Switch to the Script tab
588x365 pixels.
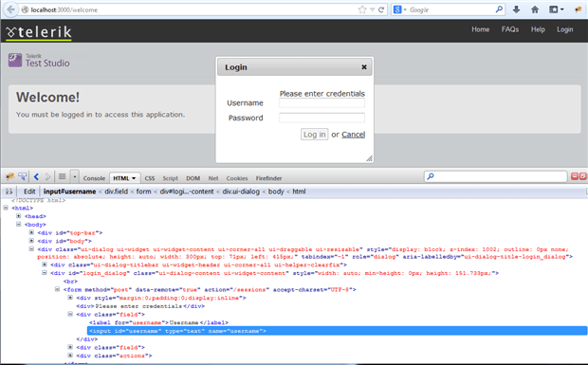click(x=171, y=178)
